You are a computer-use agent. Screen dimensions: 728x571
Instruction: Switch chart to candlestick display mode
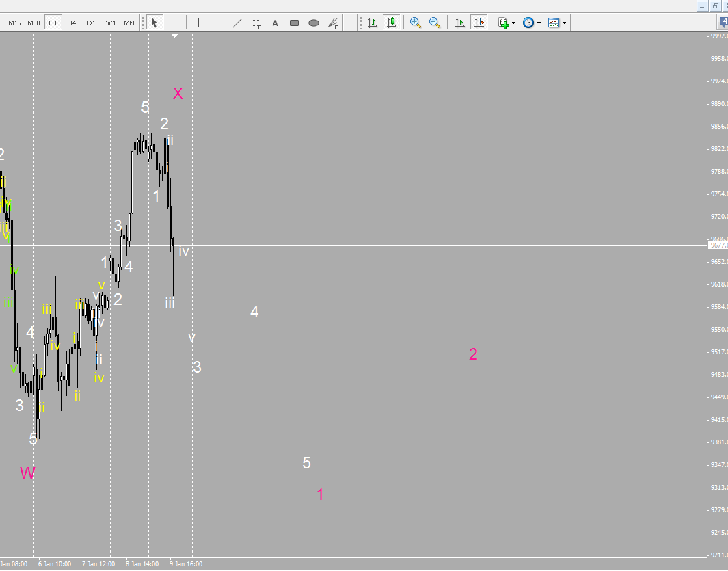tap(392, 23)
